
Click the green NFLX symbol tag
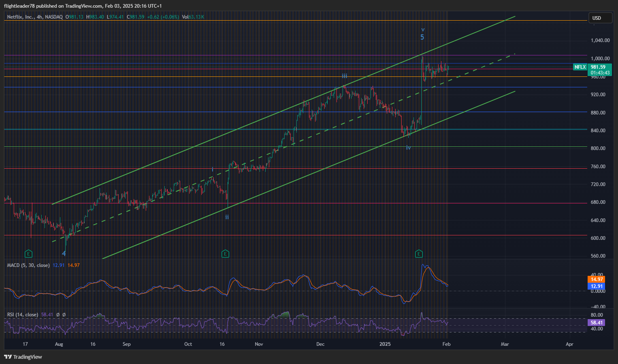[x=580, y=67]
